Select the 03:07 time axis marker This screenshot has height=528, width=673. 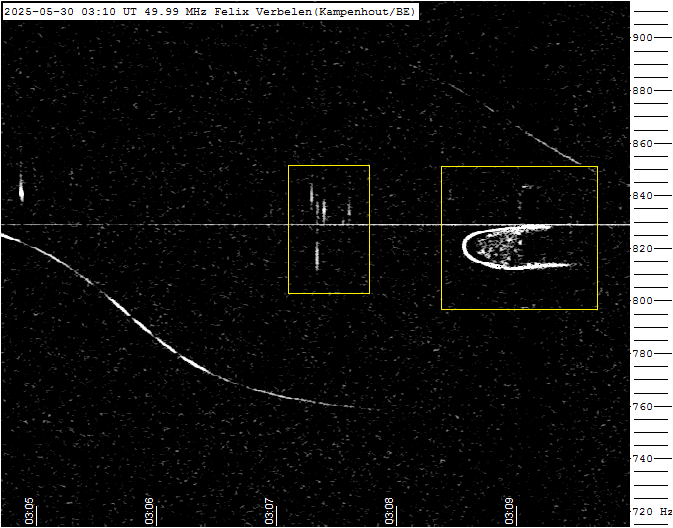[269, 511]
